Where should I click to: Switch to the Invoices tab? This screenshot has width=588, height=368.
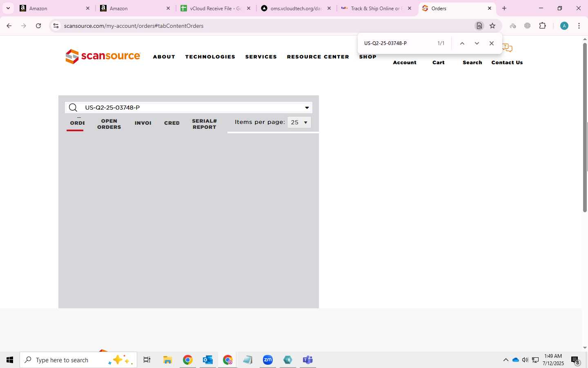click(x=143, y=123)
